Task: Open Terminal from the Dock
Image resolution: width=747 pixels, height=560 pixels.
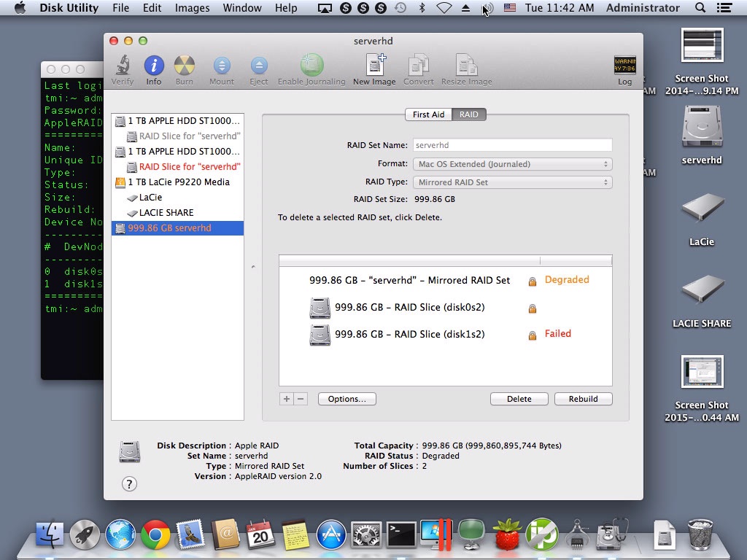Action: [x=401, y=534]
